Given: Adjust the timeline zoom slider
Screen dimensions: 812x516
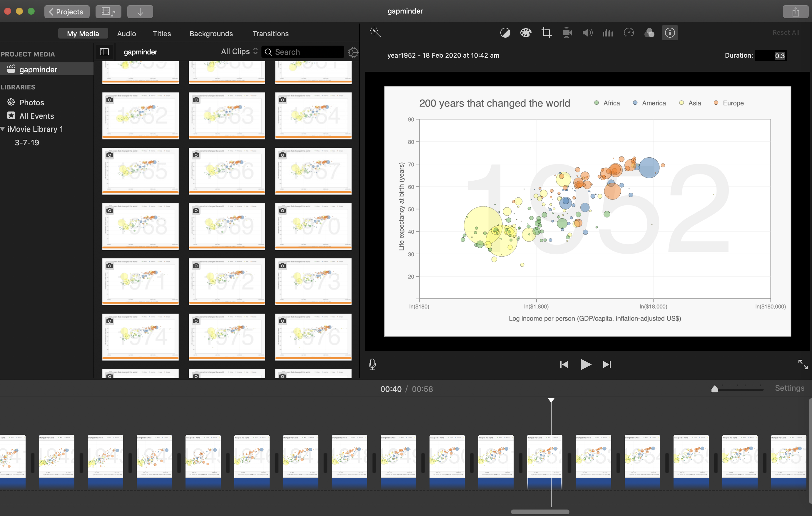Looking at the screenshot, I should tap(715, 389).
